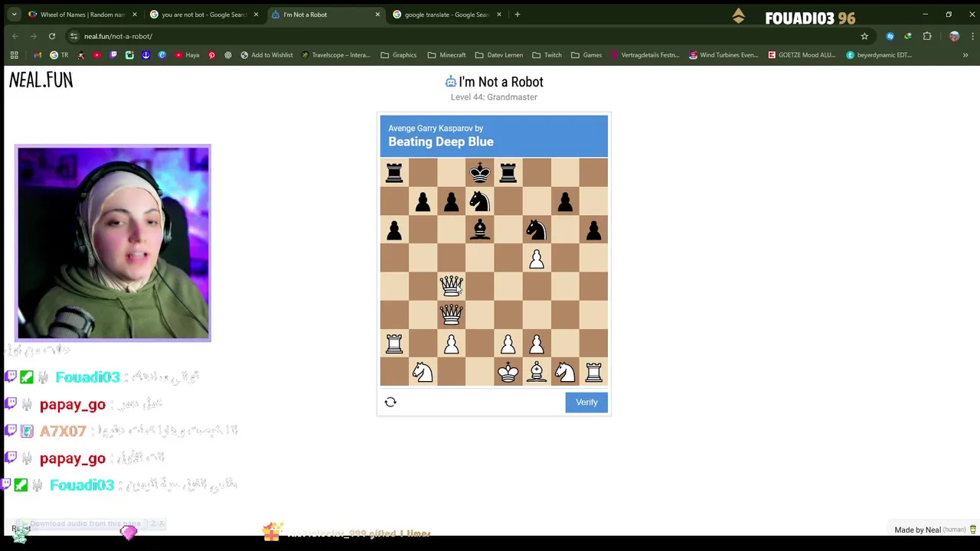
Task: Open the Chrome profile avatar
Action: (954, 36)
